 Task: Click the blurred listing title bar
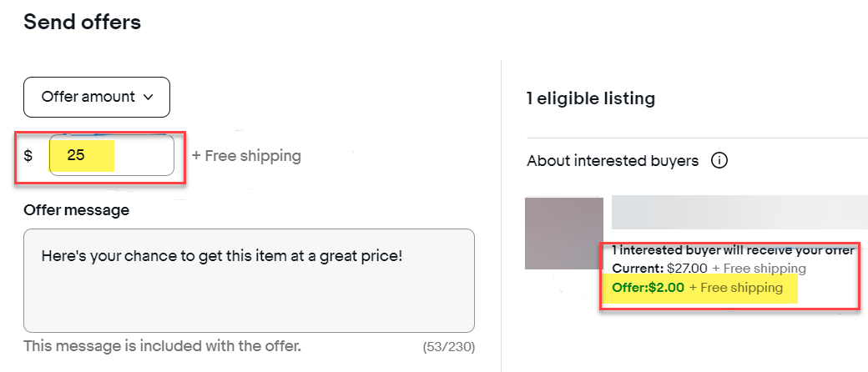click(x=739, y=213)
